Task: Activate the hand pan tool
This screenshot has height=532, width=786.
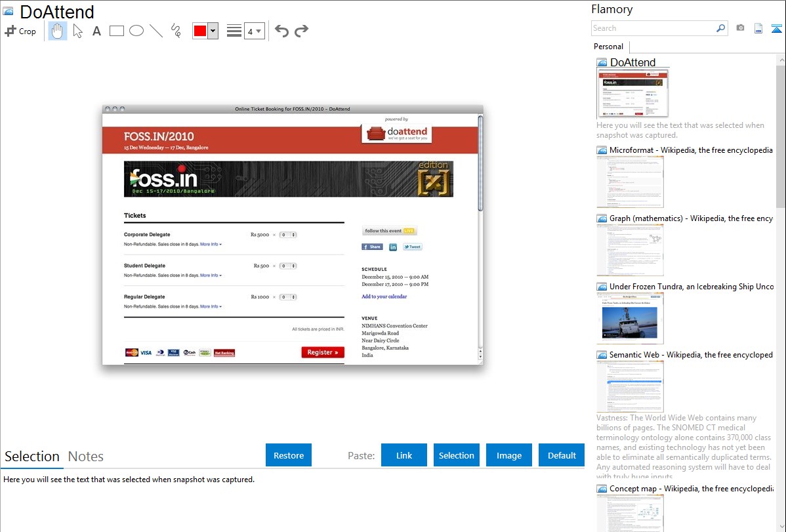Action: coord(57,31)
